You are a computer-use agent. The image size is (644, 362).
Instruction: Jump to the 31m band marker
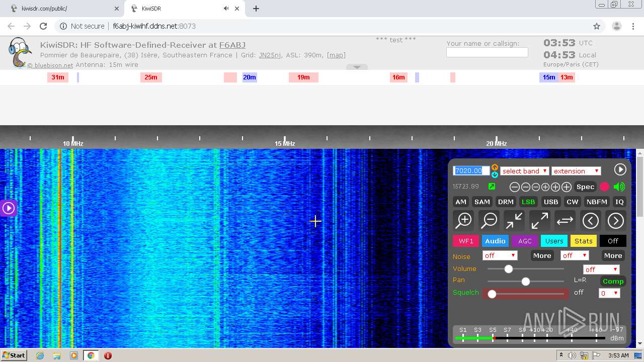[58, 77]
